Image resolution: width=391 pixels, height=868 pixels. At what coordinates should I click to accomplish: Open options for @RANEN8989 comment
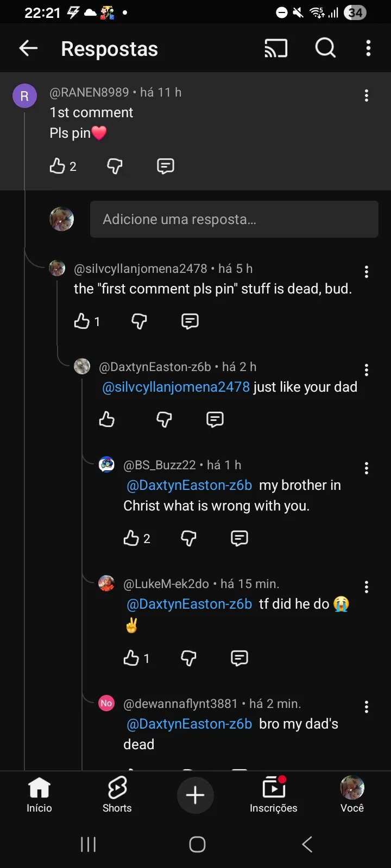coord(367,96)
